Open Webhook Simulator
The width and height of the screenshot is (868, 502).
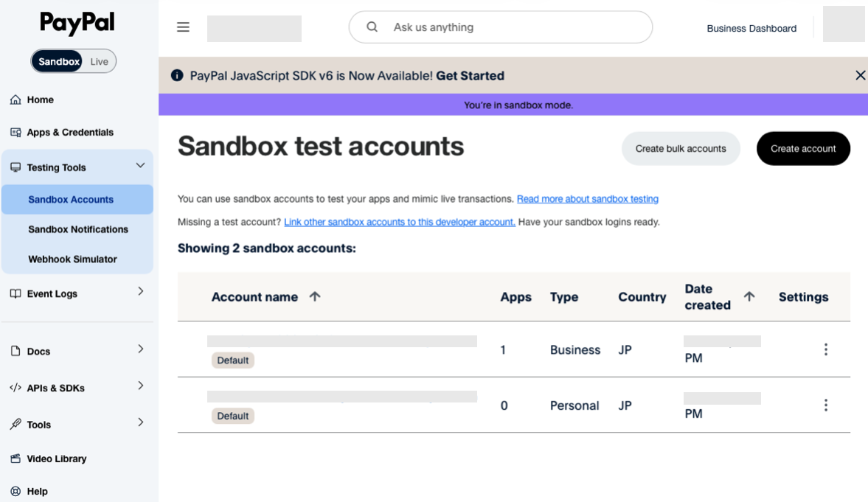72,259
